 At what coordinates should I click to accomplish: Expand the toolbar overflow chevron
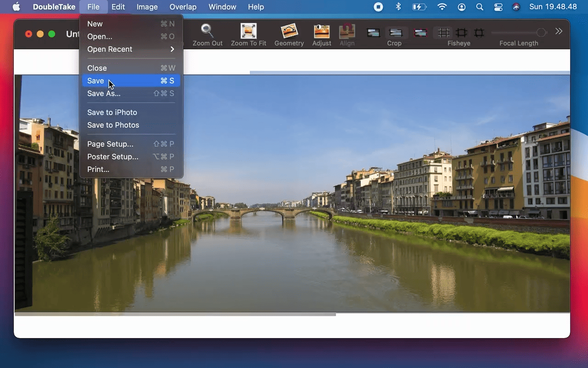tap(559, 31)
